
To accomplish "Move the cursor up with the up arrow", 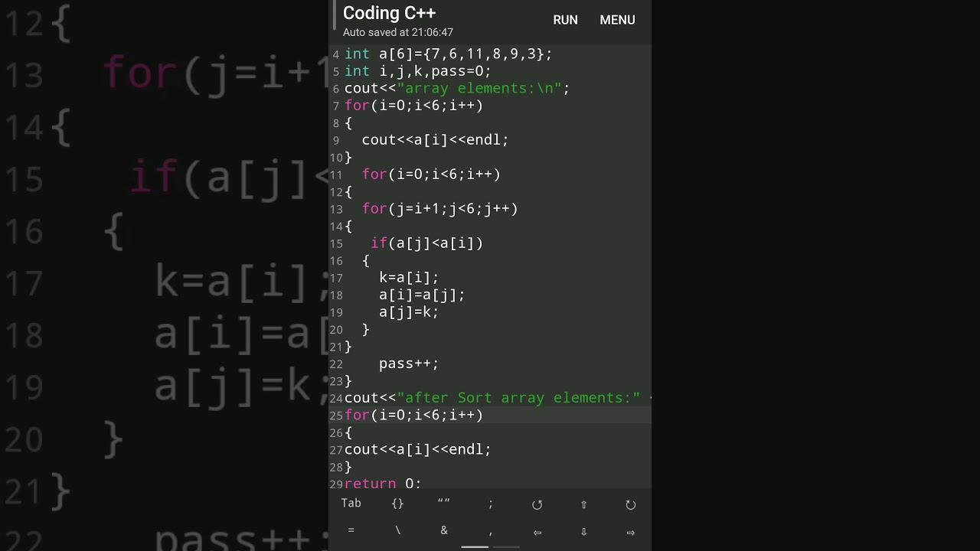I will click(584, 504).
